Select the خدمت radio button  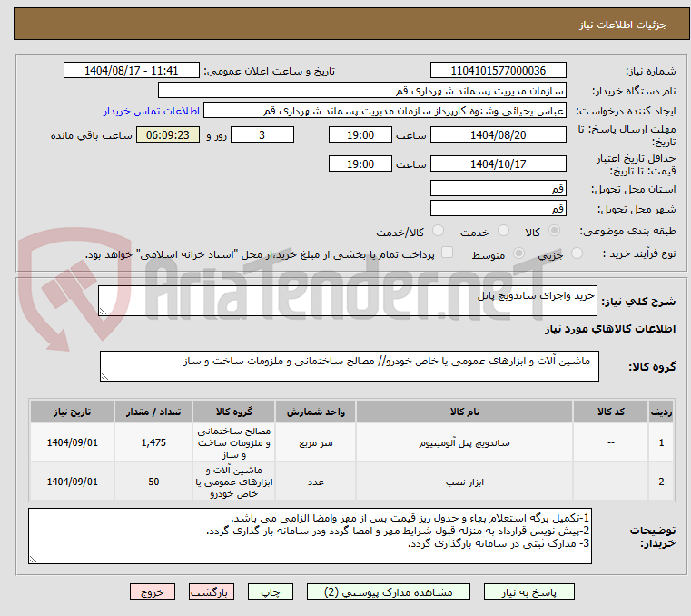coord(503,231)
